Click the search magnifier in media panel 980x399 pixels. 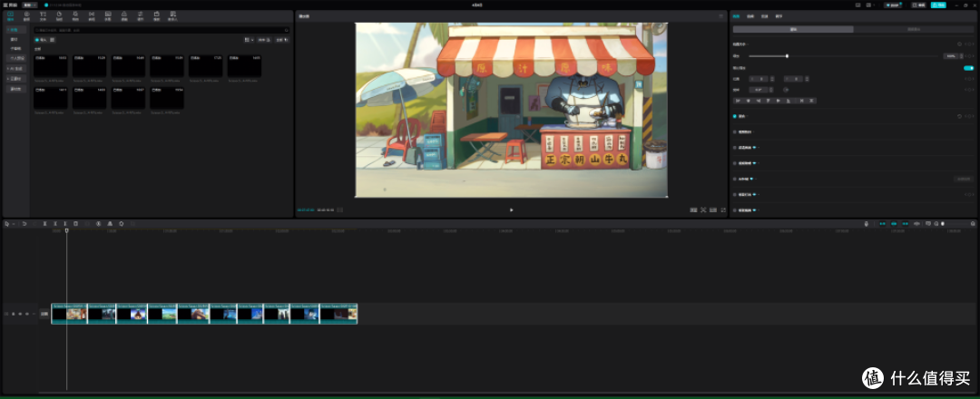pos(287,30)
